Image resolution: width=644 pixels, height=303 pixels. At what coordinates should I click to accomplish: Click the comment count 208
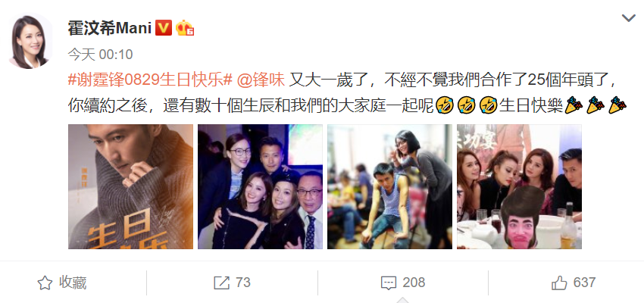point(414,283)
